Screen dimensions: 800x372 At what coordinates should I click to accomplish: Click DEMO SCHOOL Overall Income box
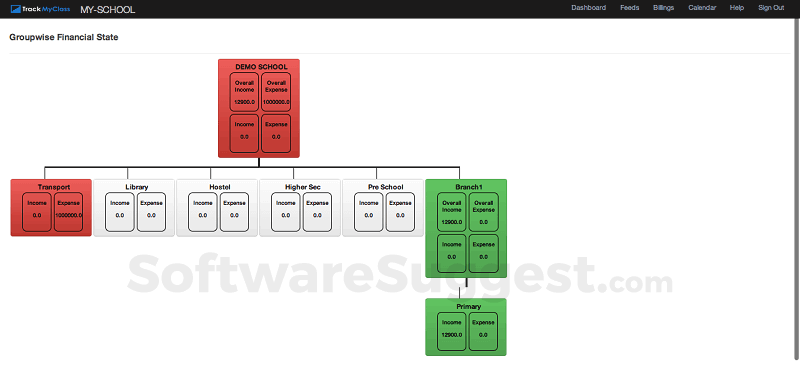(244, 92)
